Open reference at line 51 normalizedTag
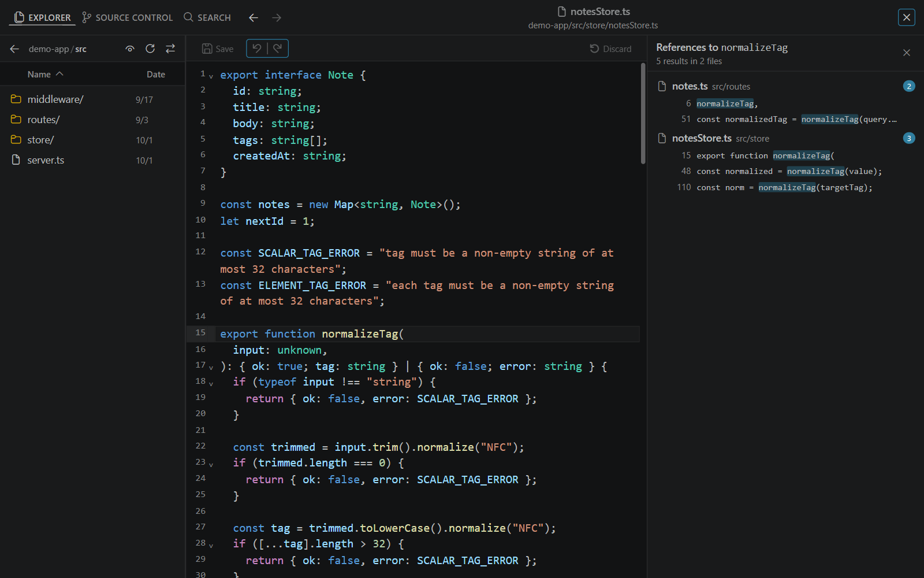This screenshot has height=578, width=924. [x=785, y=119]
